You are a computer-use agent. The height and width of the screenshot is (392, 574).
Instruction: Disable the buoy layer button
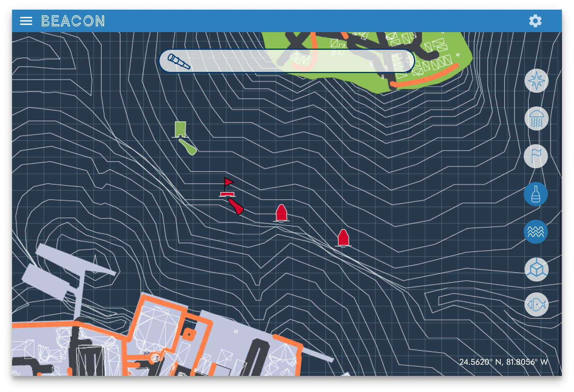pyautogui.click(x=536, y=194)
